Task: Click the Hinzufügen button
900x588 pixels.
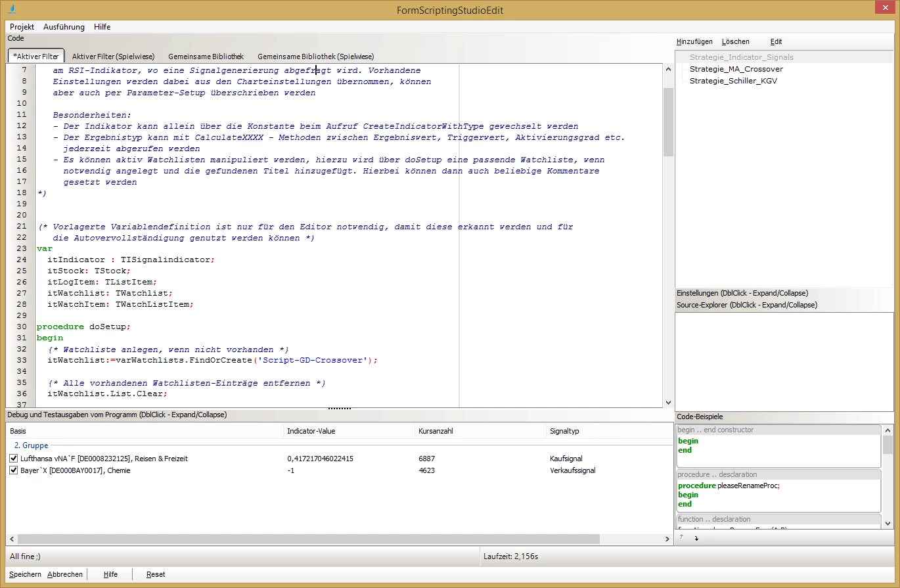Action: pos(694,41)
